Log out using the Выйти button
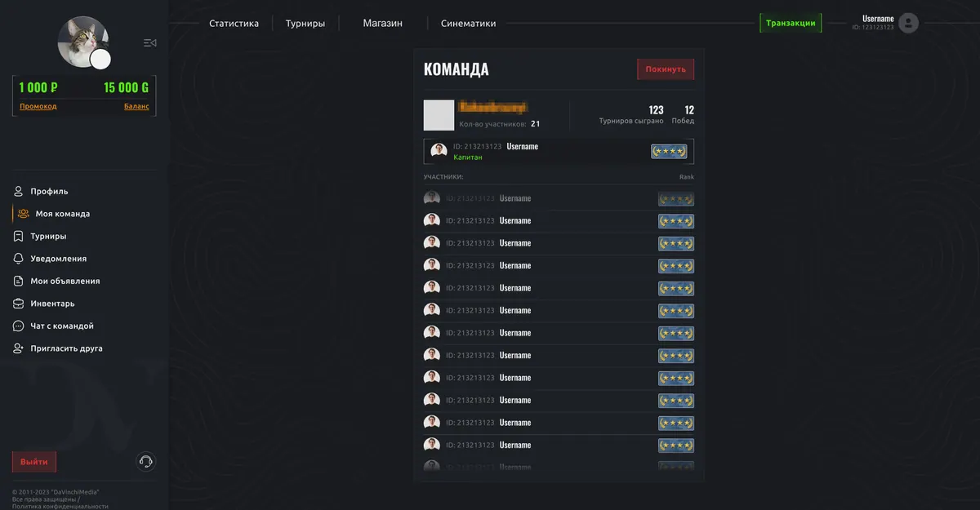 click(x=34, y=462)
